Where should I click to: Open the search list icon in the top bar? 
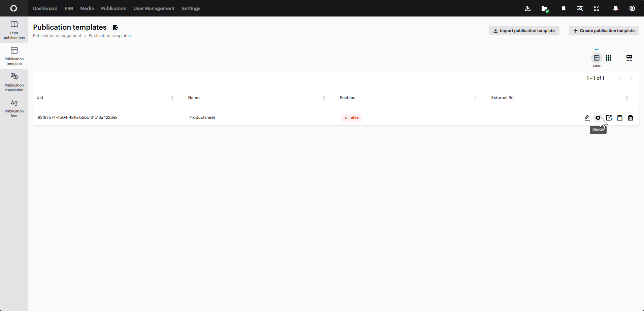[x=580, y=8]
